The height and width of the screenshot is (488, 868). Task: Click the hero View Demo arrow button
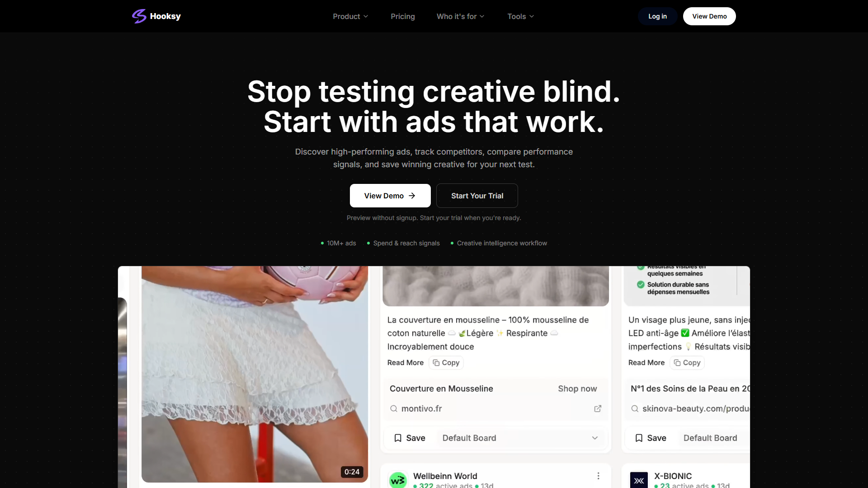390,196
